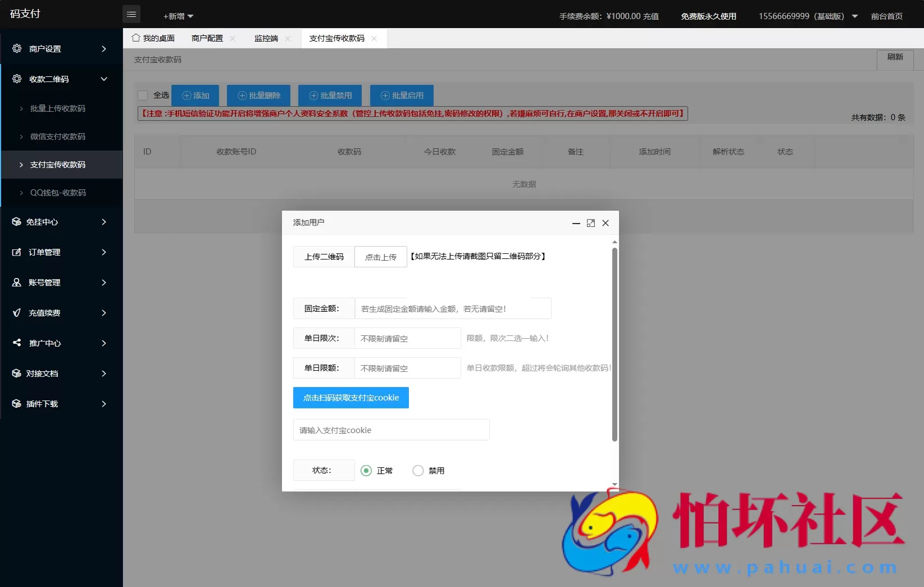924x587 pixels.
Task: Click the 对接文档 sidebar icon
Action: pos(17,373)
